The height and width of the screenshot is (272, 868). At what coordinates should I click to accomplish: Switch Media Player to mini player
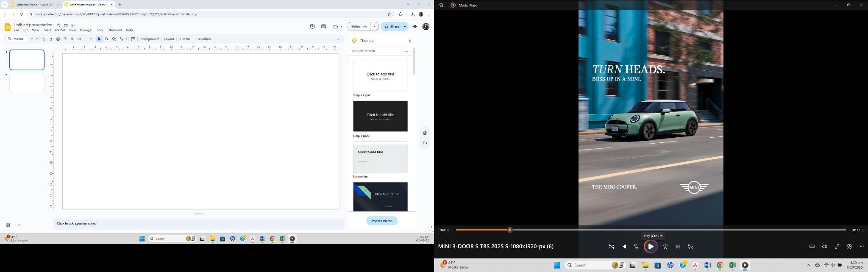[849, 247]
